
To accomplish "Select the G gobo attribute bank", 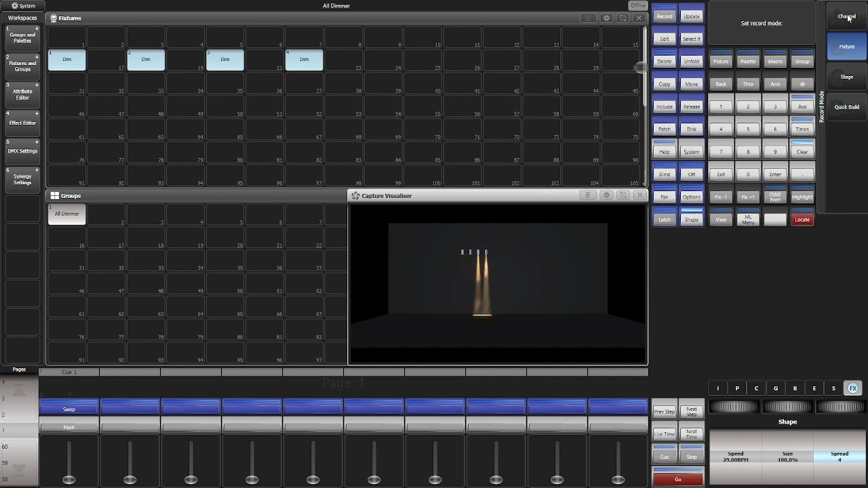I will tap(776, 388).
